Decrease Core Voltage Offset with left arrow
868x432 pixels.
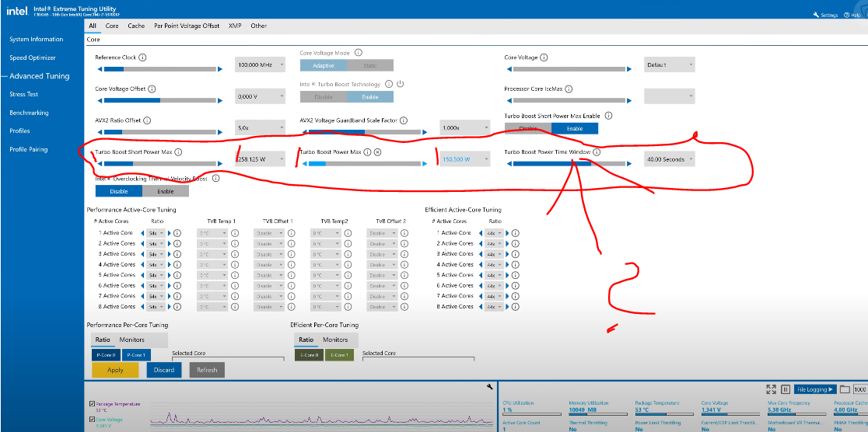(100, 101)
